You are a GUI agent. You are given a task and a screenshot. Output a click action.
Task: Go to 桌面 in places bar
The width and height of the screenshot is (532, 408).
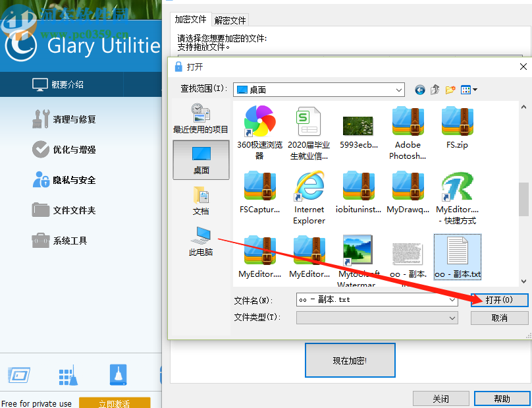[201, 160]
